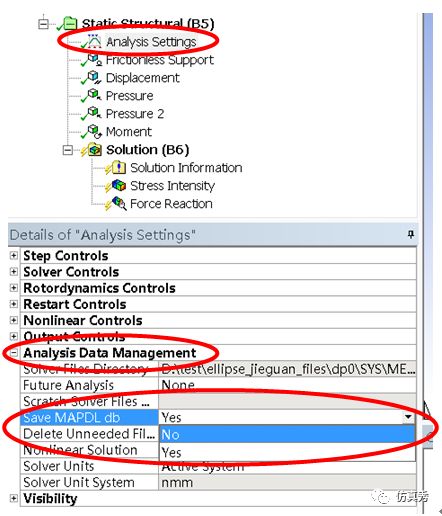Click the Force Reaction probe icon

click(x=119, y=203)
